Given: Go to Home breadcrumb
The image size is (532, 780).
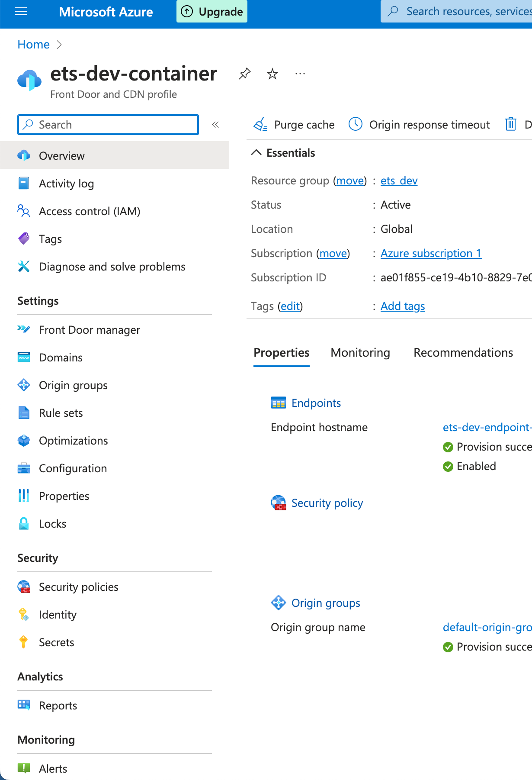Looking at the screenshot, I should pyautogui.click(x=33, y=44).
